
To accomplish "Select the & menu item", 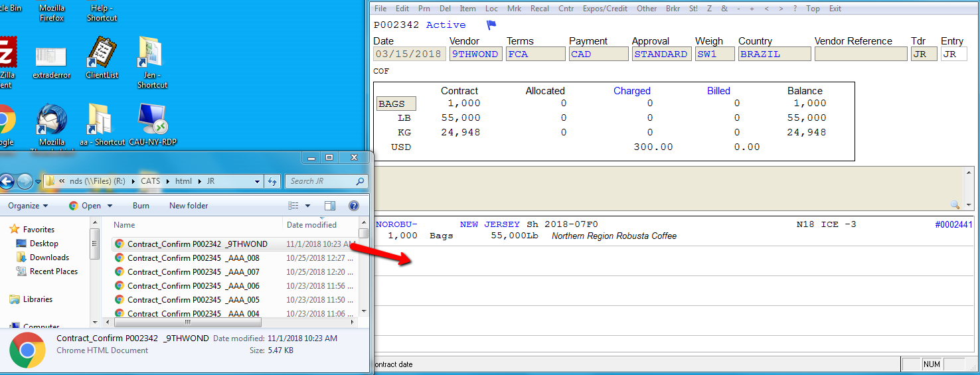I will (724, 9).
